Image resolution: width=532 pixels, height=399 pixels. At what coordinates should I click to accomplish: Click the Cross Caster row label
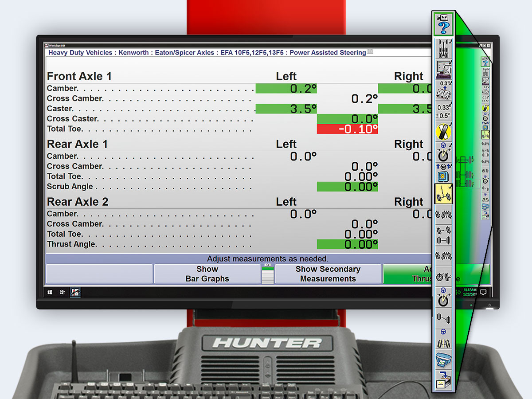[73, 119]
